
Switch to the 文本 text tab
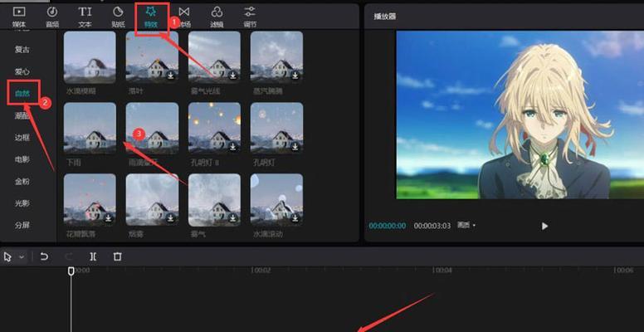pos(85,17)
